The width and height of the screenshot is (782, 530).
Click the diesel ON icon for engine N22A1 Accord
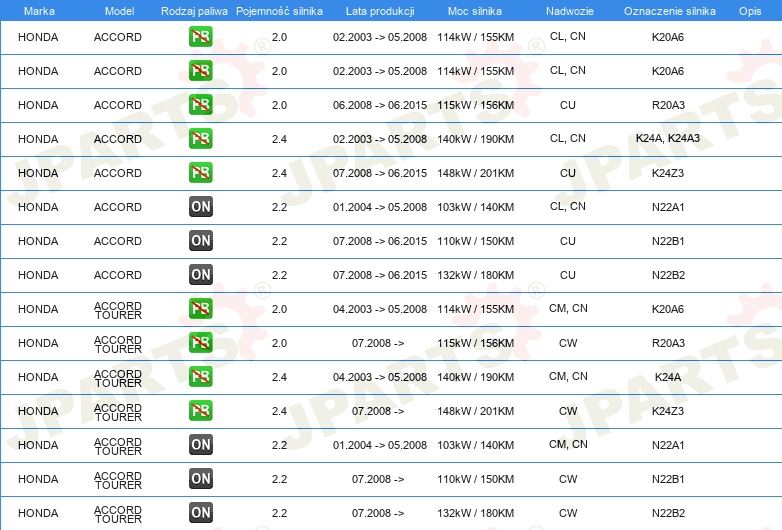click(200, 206)
